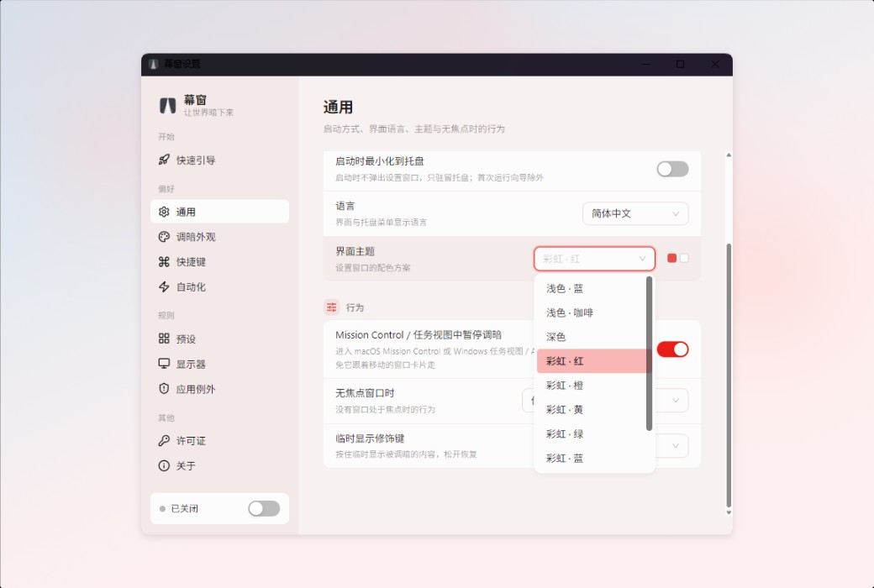Select the active 通用 sidebar item
This screenshot has width=874, height=588.
[x=219, y=212]
